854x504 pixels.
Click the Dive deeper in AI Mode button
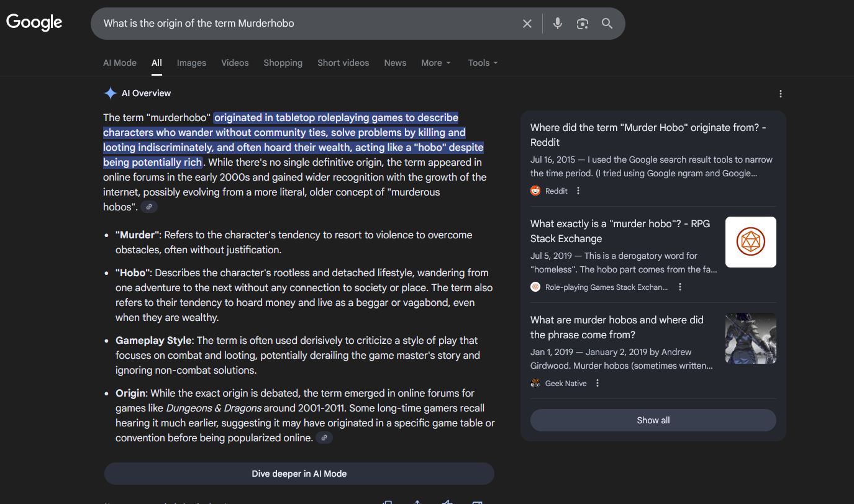click(299, 474)
